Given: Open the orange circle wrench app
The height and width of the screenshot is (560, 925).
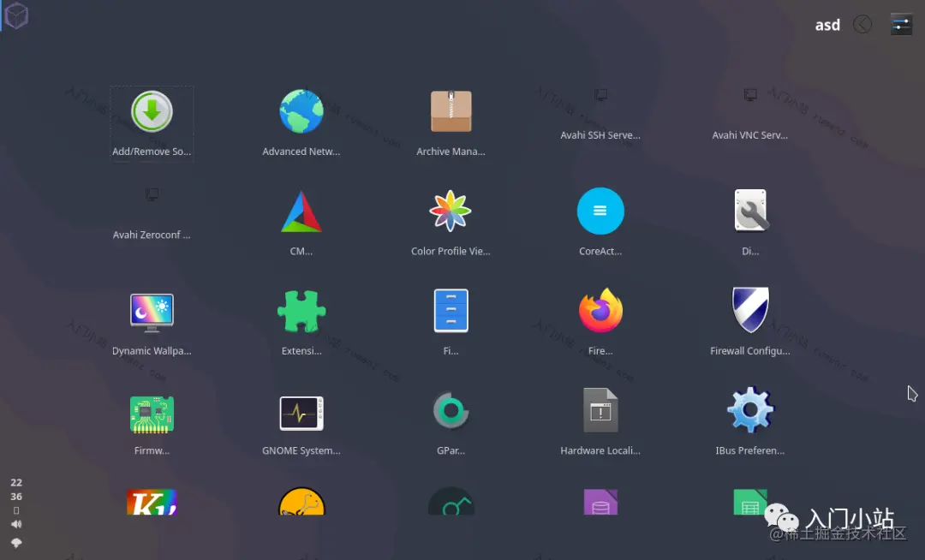Looking at the screenshot, I should (x=301, y=501).
